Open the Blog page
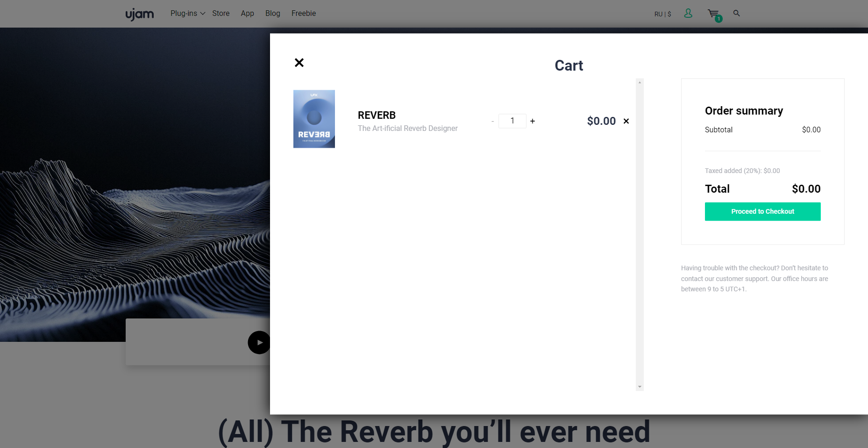 point(273,14)
